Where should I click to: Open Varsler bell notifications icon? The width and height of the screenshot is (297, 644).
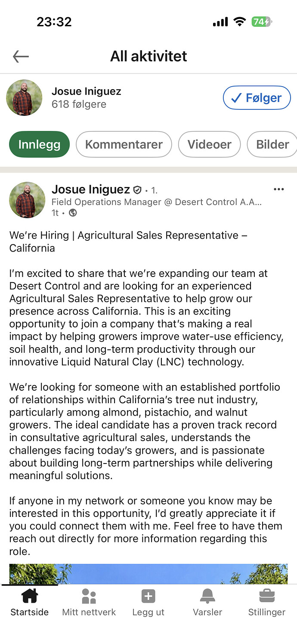(x=207, y=596)
